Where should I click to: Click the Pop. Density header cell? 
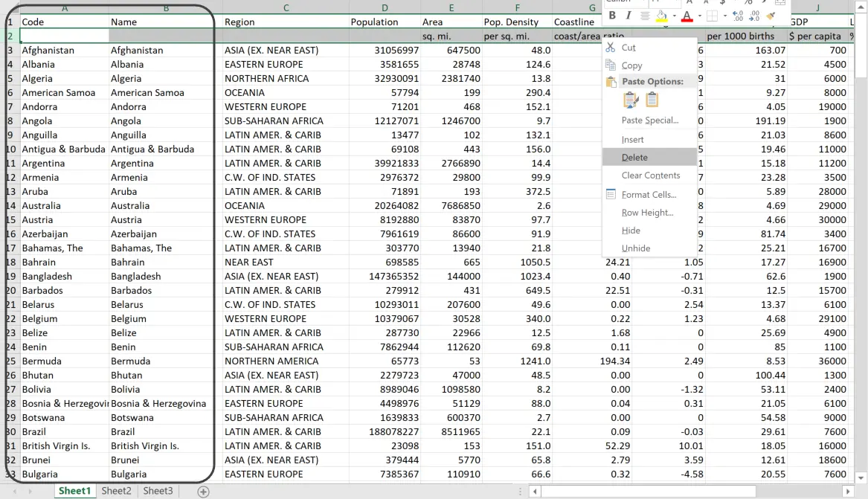(x=517, y=22)
